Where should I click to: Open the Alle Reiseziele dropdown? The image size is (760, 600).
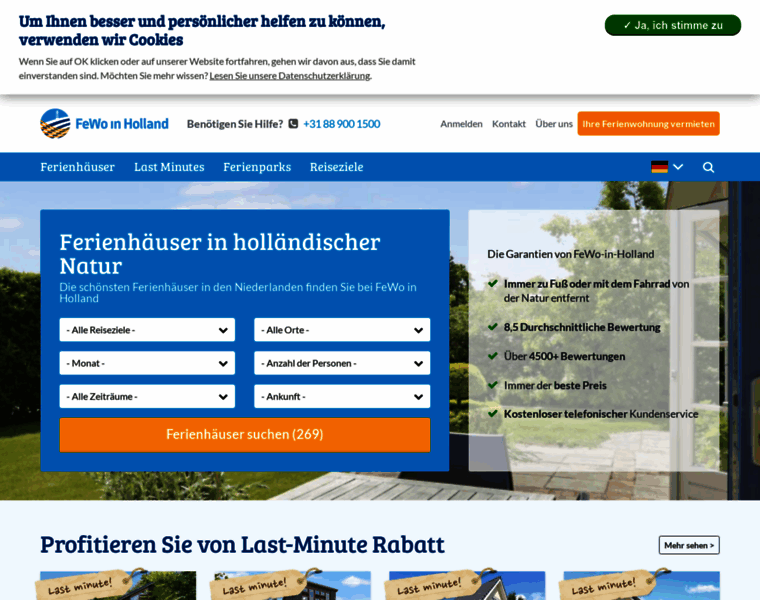coord(147,330)
